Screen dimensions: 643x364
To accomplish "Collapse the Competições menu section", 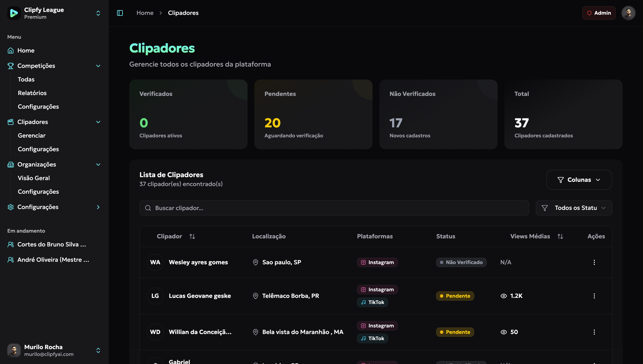I will point(98,66).
